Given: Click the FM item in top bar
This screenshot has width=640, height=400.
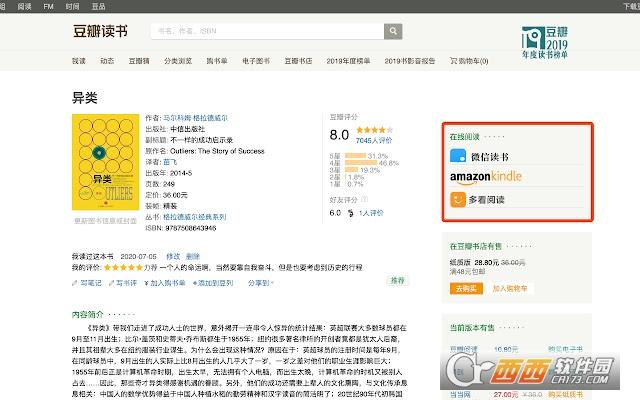Looking at the screenshot, I should tap(48, 7).
